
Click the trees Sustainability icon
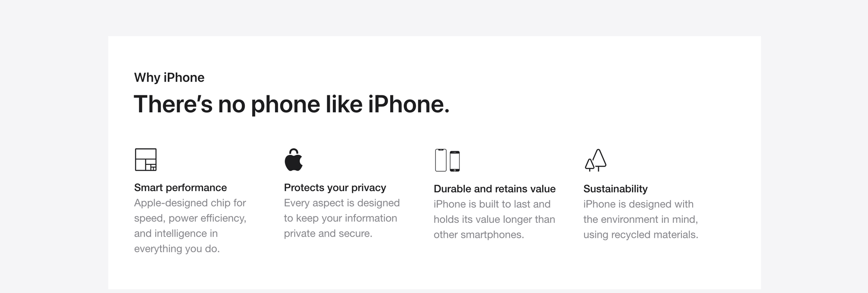click(x=595, y=160)
